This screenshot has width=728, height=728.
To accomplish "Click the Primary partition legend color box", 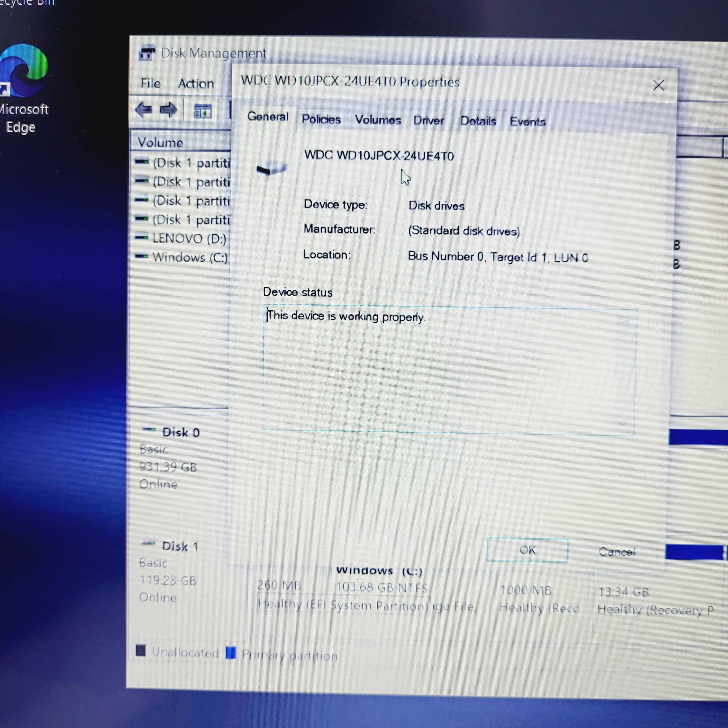I will [x=231, y=653].
